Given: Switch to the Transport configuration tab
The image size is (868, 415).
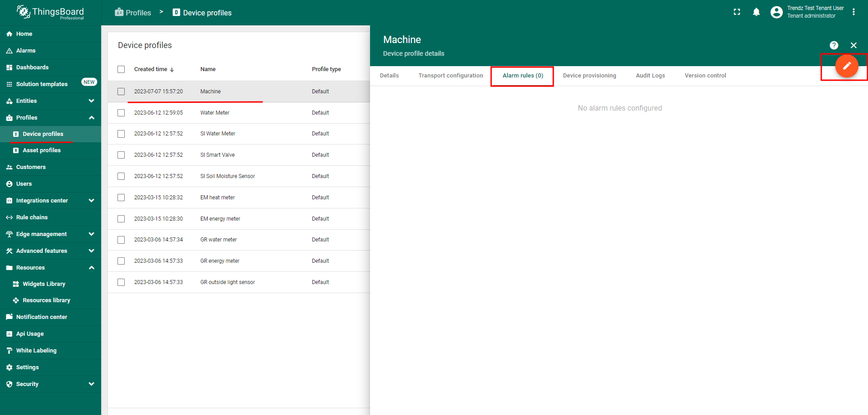Looking at the screenshot, I should (x=450, y=76).
